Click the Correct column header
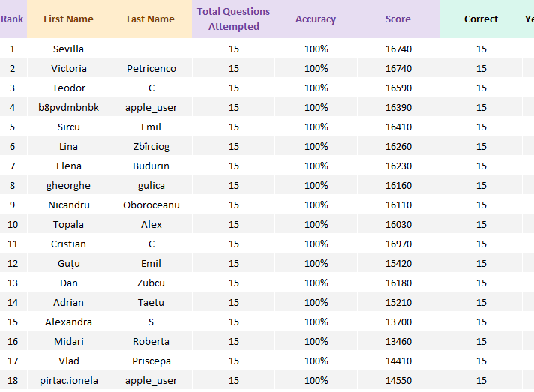534x392 pixels. [x=481, y=19]
